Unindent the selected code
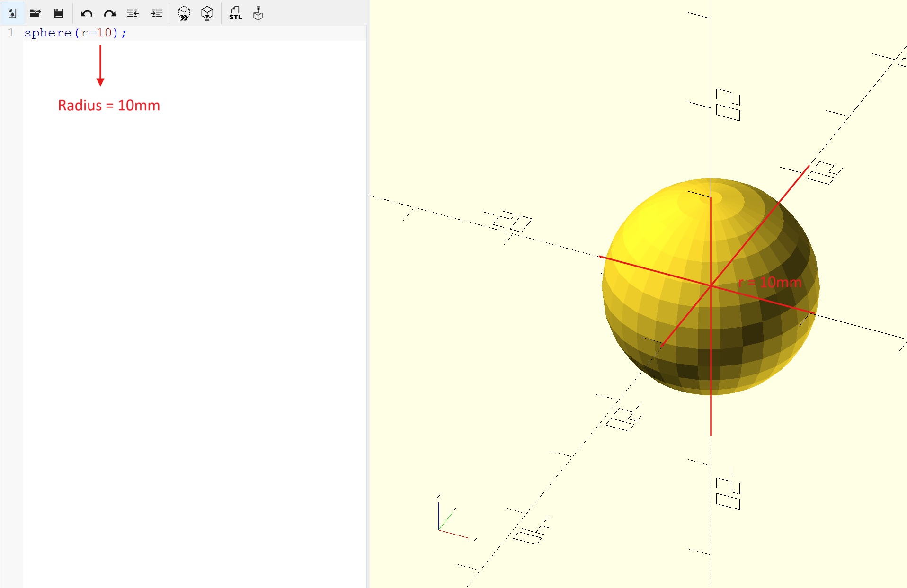The width and height of the screenshot is (907, 588). (133, 13)
